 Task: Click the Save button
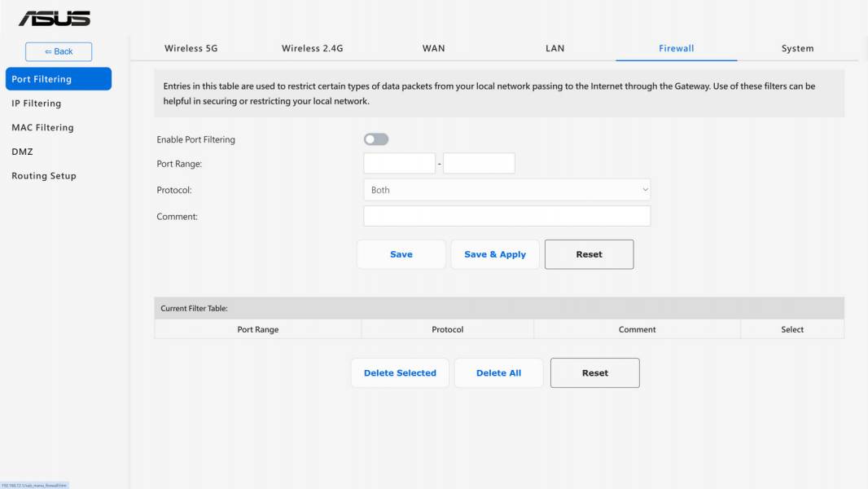pos(401,254)
